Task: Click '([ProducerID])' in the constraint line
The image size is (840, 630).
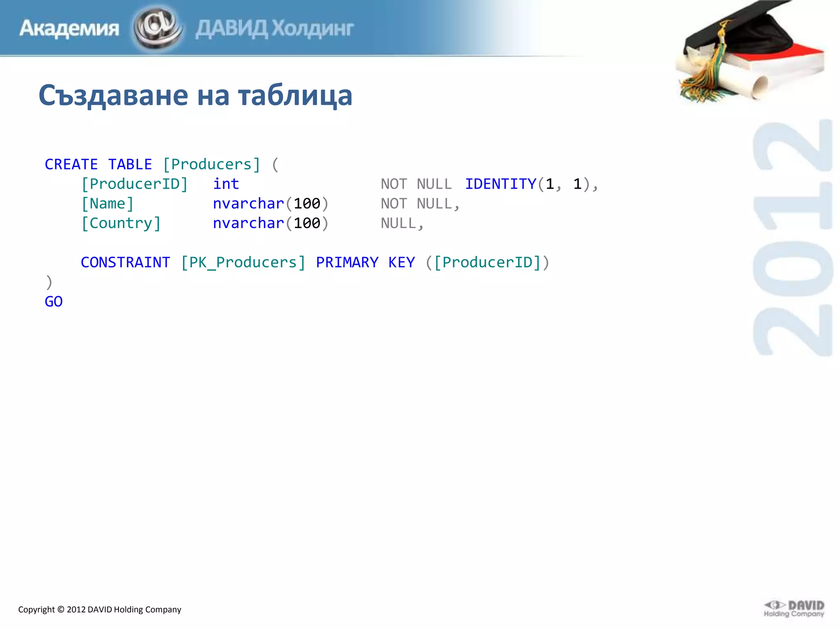Action: 487,262
